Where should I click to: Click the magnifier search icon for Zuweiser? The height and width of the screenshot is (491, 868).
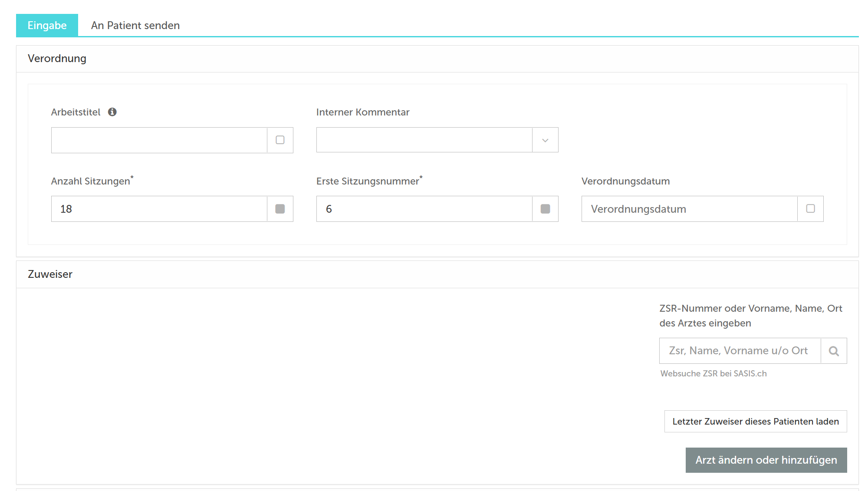834,351
